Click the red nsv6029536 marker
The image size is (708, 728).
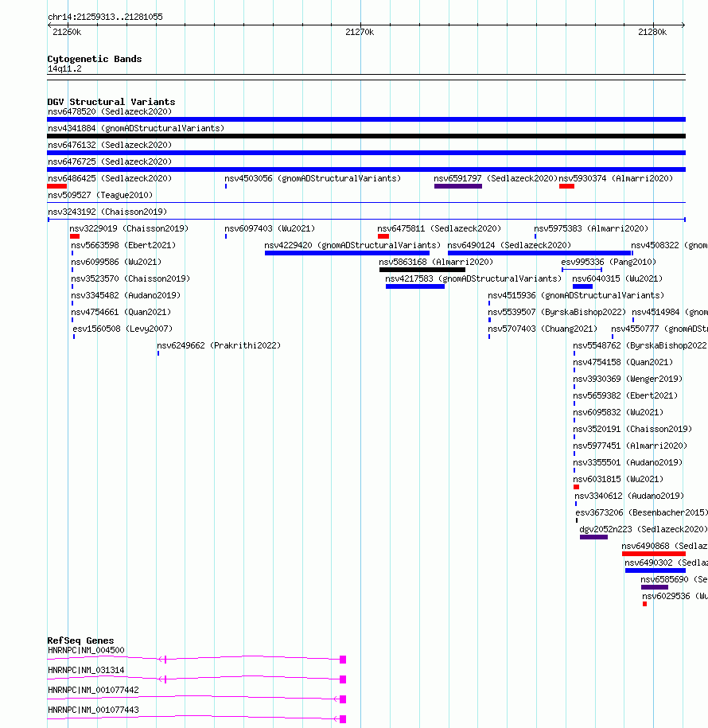(x=645, y=604)
